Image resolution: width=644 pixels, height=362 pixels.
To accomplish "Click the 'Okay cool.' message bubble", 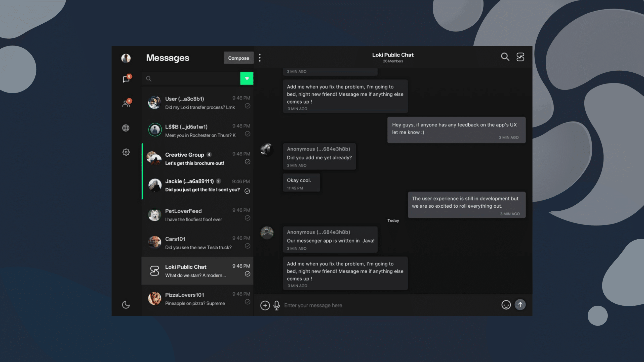I will pos(301,183).
